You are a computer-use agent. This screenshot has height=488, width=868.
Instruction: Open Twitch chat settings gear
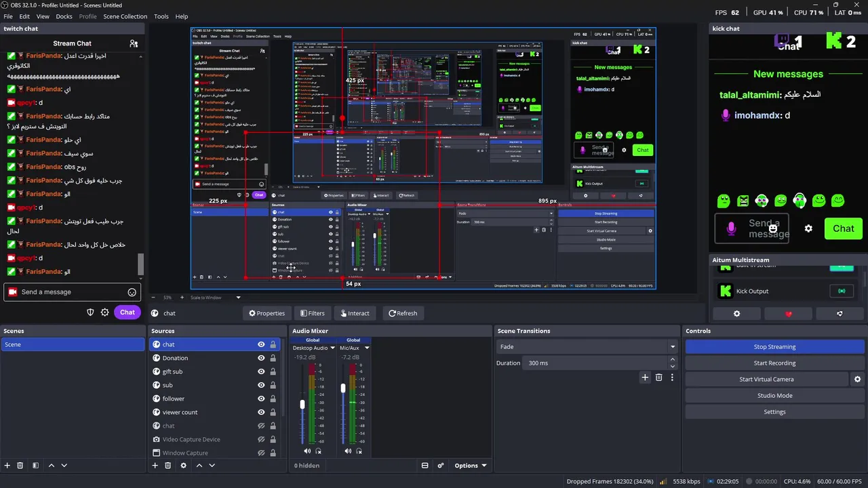[105, 312]
